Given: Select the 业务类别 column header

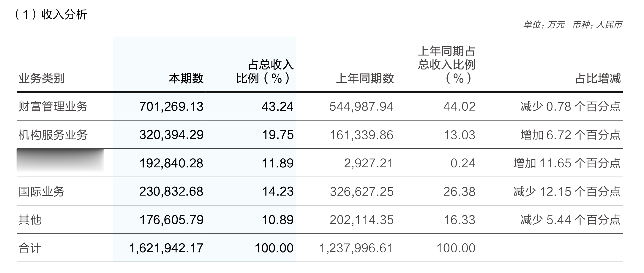Looking at the screenshot, I should (42, 79).
